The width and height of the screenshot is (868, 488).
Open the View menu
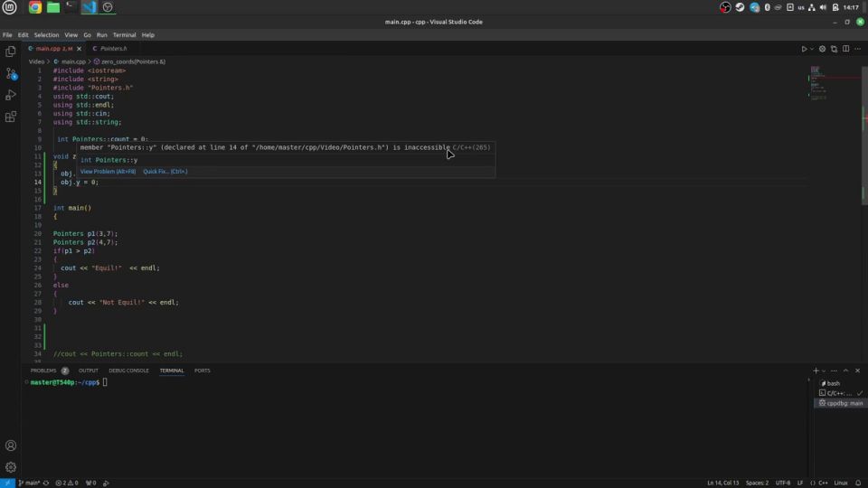tap(71, 35)
